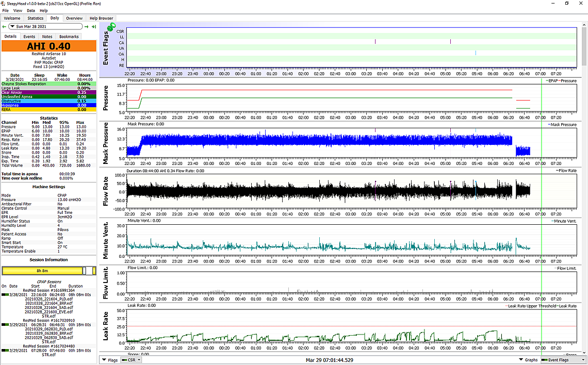
Task: Click the Mar 29 07:01:44.529 status timestamp
Action: point(330,360)
